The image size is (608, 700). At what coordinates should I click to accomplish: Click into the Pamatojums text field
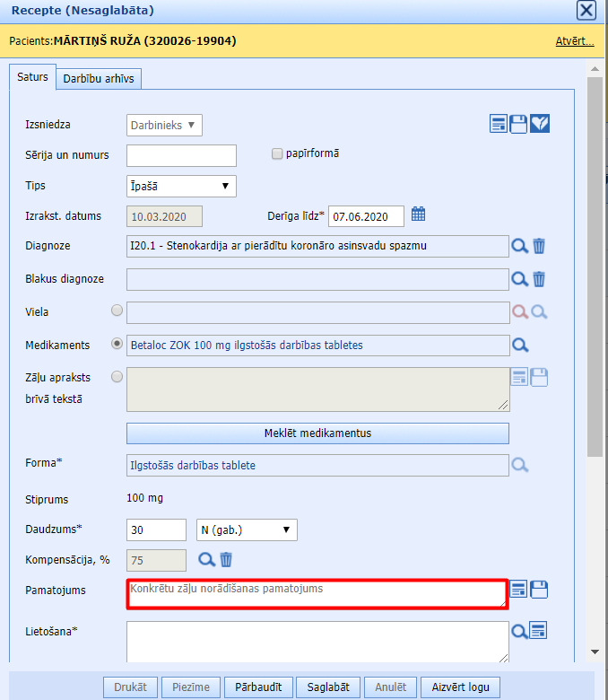pyautogui.click(x=317, y=594)
